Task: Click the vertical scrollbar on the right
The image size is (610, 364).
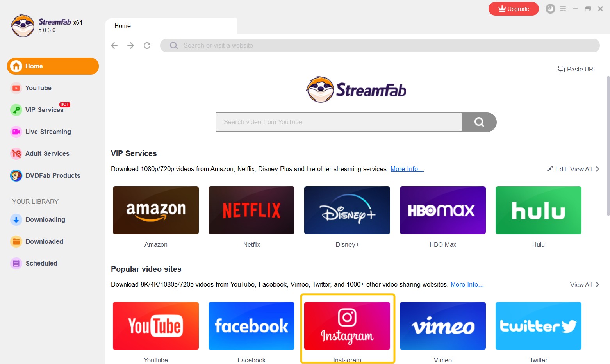Action: tap(608, 146)
